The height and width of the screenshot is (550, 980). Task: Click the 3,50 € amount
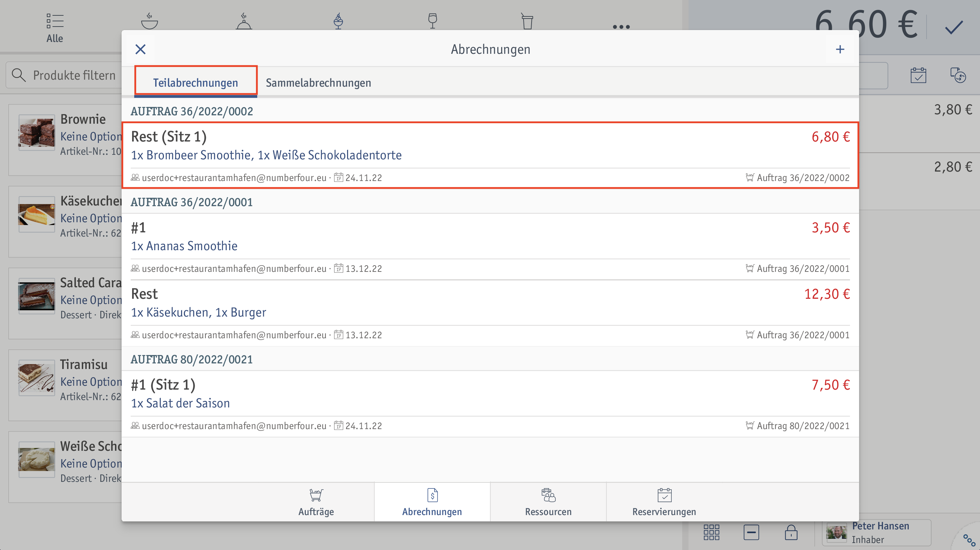point(830,228)
